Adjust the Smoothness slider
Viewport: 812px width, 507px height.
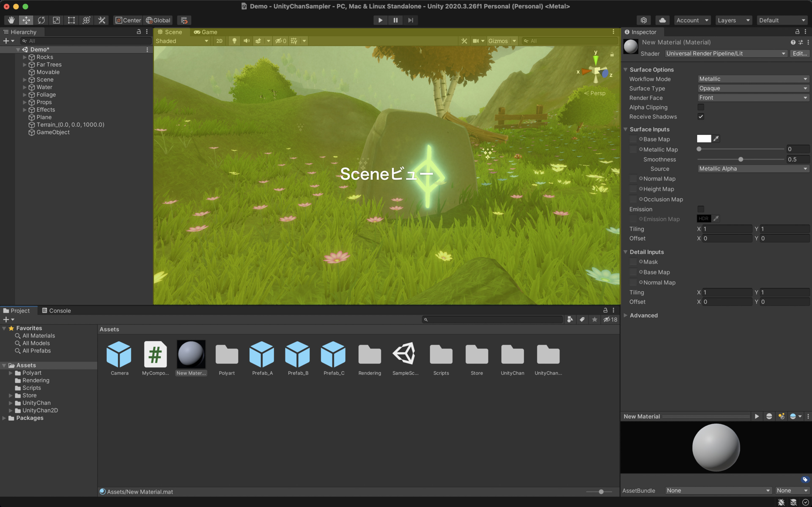[x=741, y=159]
